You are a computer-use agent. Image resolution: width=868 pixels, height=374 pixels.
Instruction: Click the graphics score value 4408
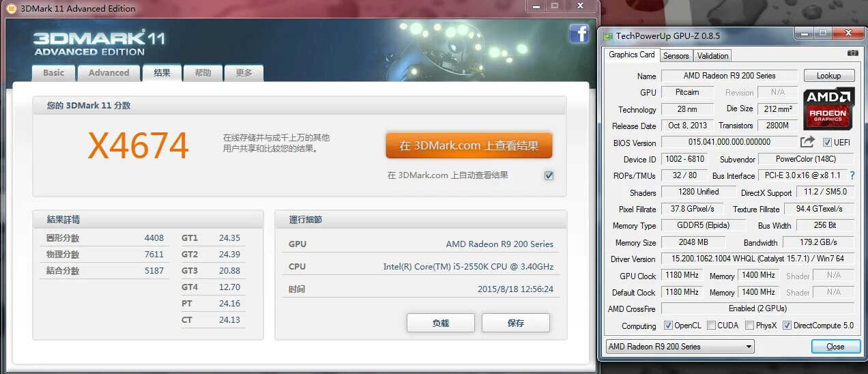pyautogui.click(x=154, y=238)
